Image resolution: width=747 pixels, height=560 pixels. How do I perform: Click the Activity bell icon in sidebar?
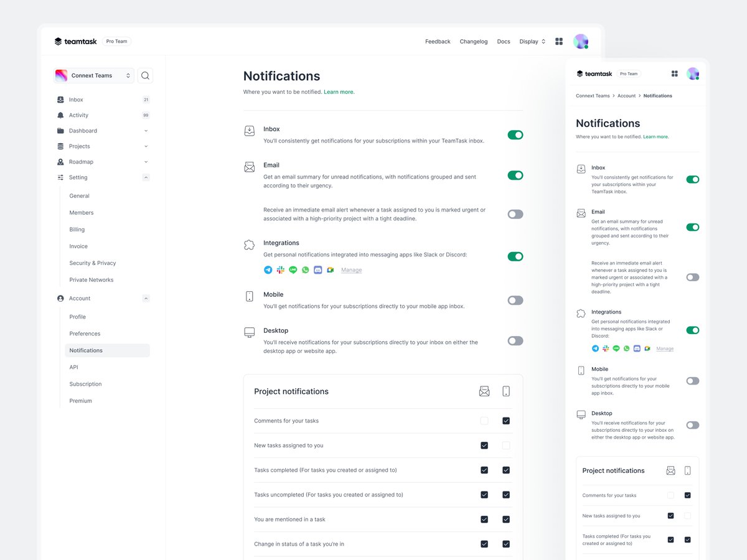click(60, 115)
